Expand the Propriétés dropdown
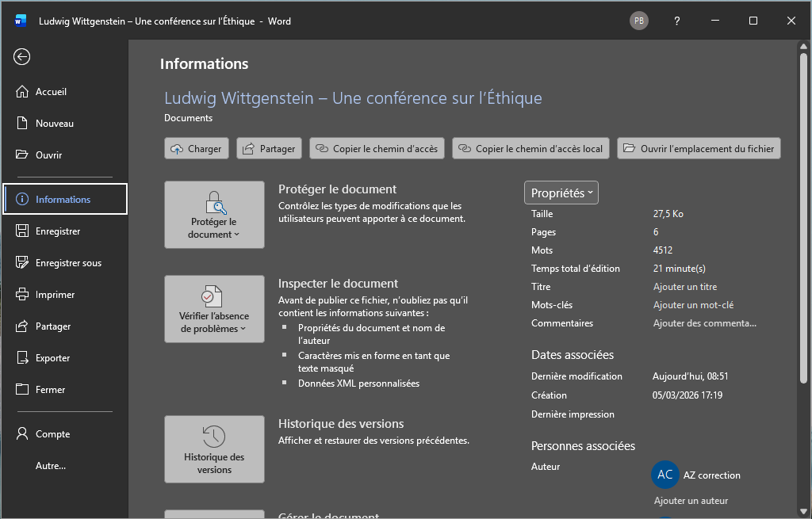Screen dimensions: 812x519 click(561, 193)
